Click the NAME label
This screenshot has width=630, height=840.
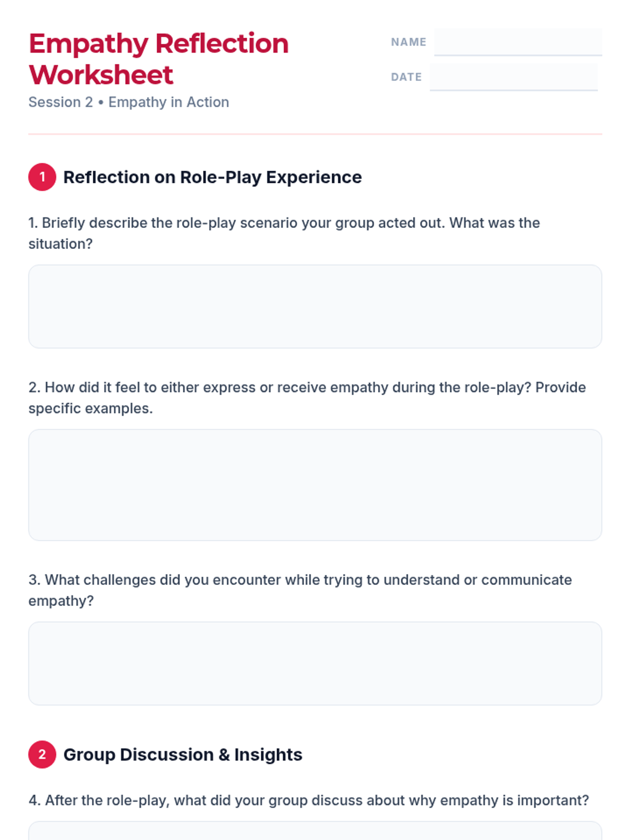coord(408,42)
